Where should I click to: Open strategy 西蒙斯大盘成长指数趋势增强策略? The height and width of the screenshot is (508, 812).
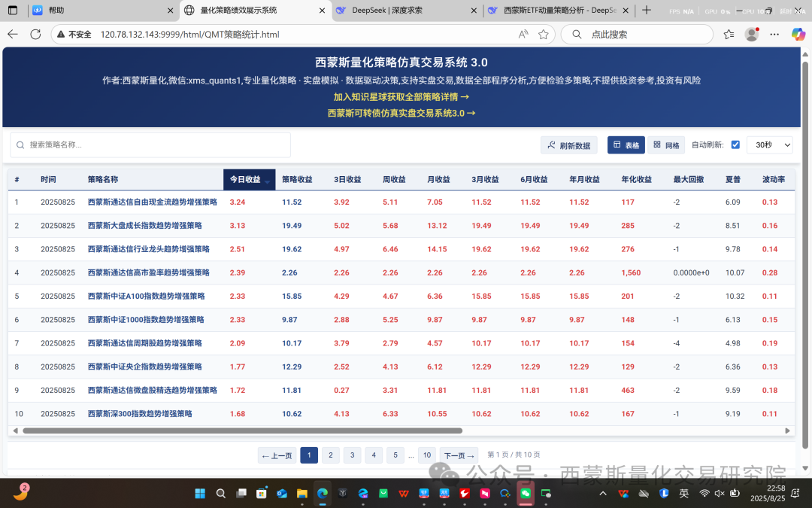tap(145, 226)
